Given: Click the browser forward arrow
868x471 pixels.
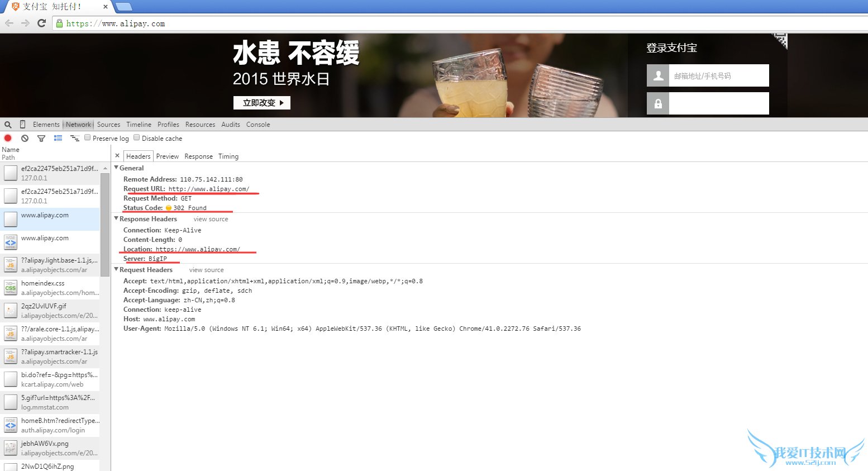Looking at the screenshot, I should [x=25, y=23].
